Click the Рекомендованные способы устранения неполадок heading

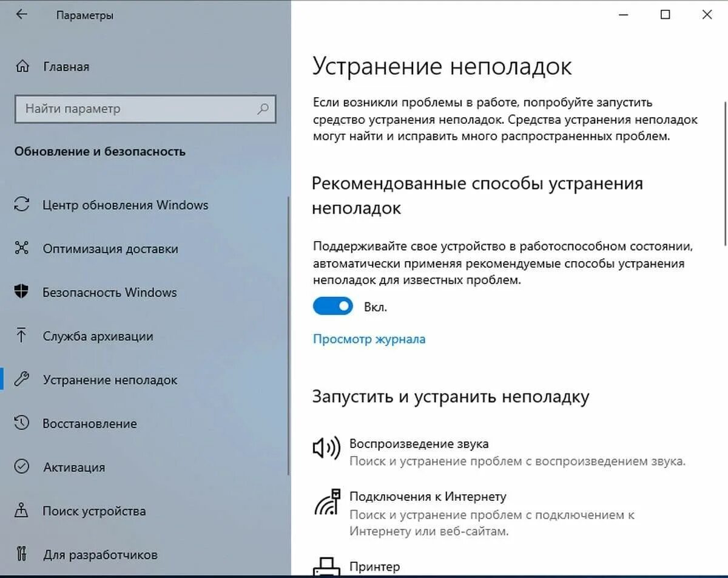pos(477,195)
